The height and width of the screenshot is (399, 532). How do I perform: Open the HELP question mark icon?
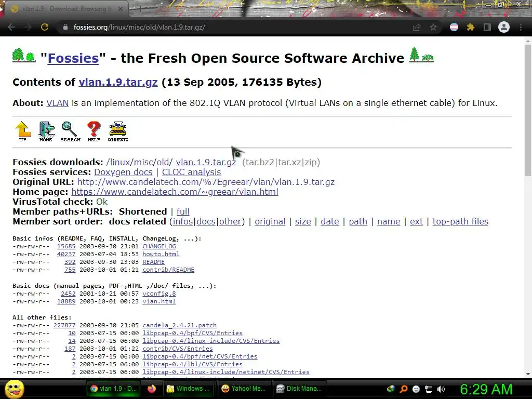coord(94,131)
